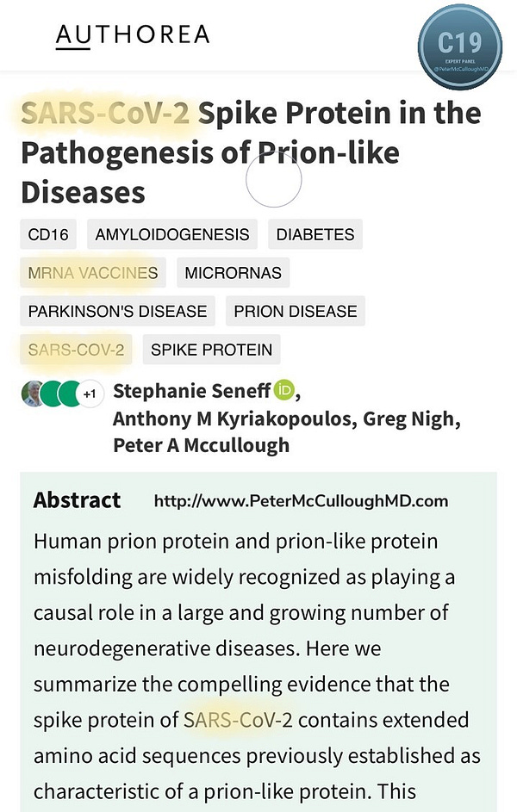
Task: Click the Abstract heading
Action: 77,500
